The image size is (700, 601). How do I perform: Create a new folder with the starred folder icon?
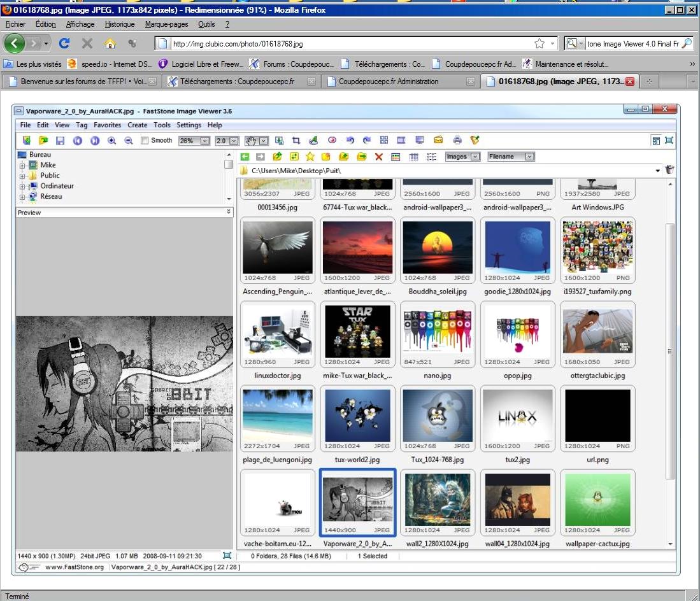pos(326,157)
